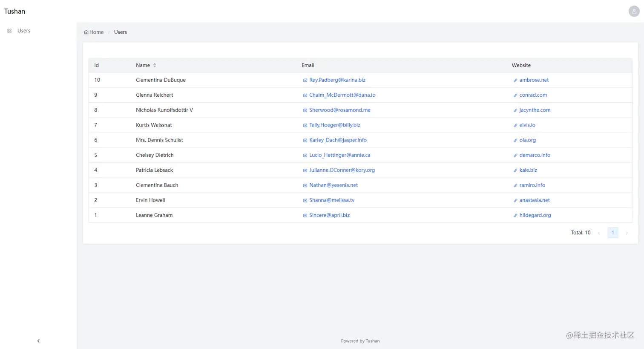Click link icon beside conrad.com
The height and width of the screenshot is (349, 644).
pyautogui.click(x=515, y=95)
